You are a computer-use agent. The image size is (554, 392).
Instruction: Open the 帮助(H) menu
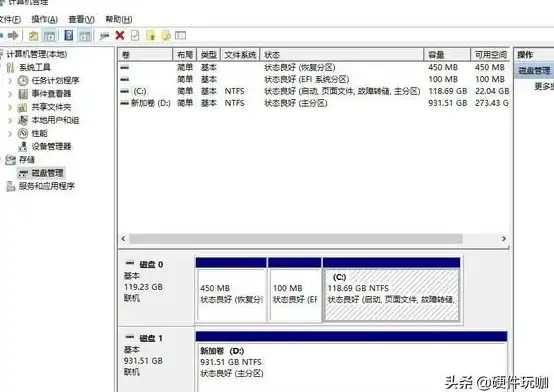(119, 19)
